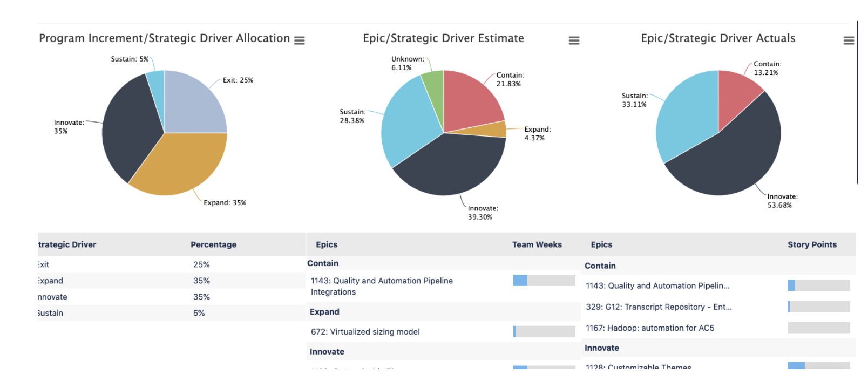Open 1143: Quality and Automation Pipeline Integrations epic
Image resolution: width=868 pixels, height=381 pixels.
382,286
